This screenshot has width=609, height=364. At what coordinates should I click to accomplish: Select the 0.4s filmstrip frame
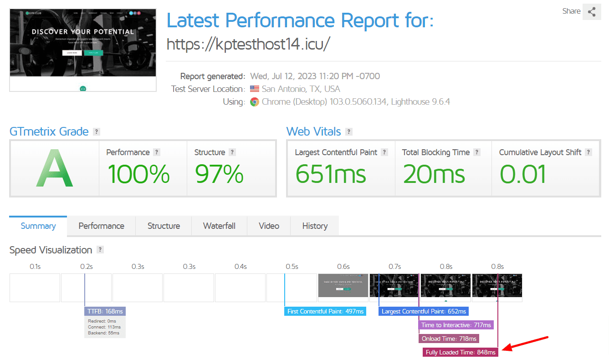[240, 288]
